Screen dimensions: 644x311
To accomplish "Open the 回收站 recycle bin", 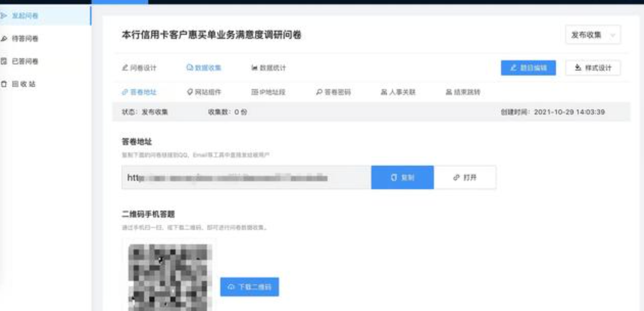I will pos(25,84).
